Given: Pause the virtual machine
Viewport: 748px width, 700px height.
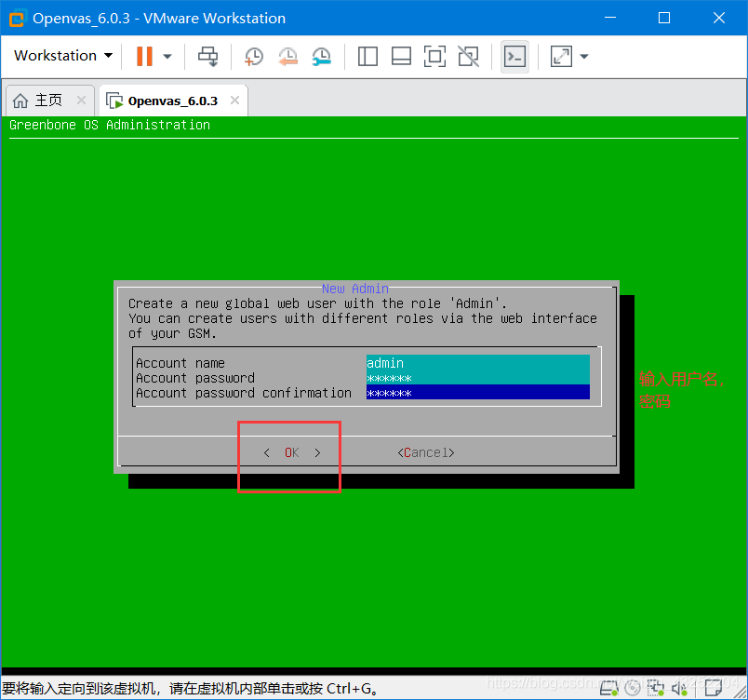Looking at the screenshot, I should 144,56.
